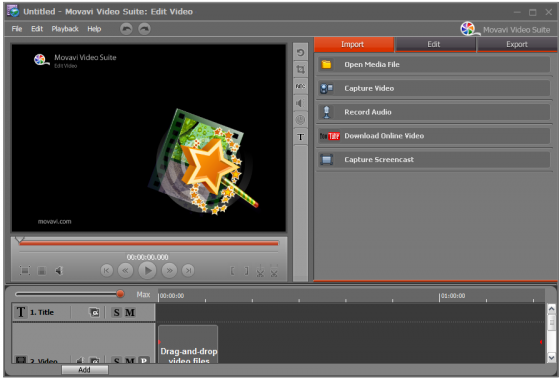Switch to the Edit tab
The image size is (560, 378).
[x=435, y=44]
